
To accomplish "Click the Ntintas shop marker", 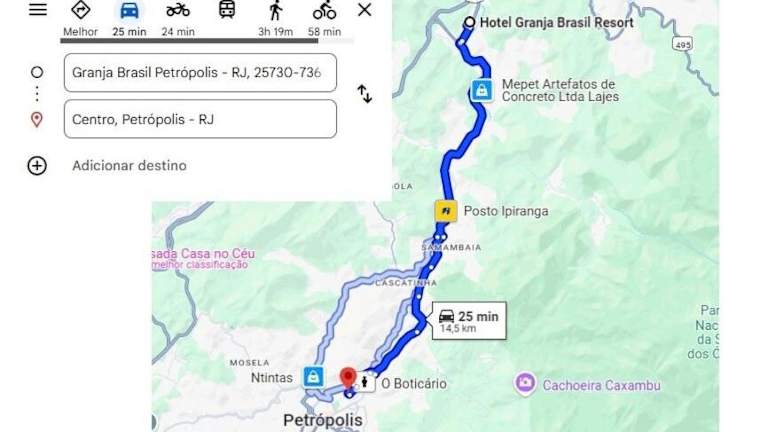I will [313, 377].
